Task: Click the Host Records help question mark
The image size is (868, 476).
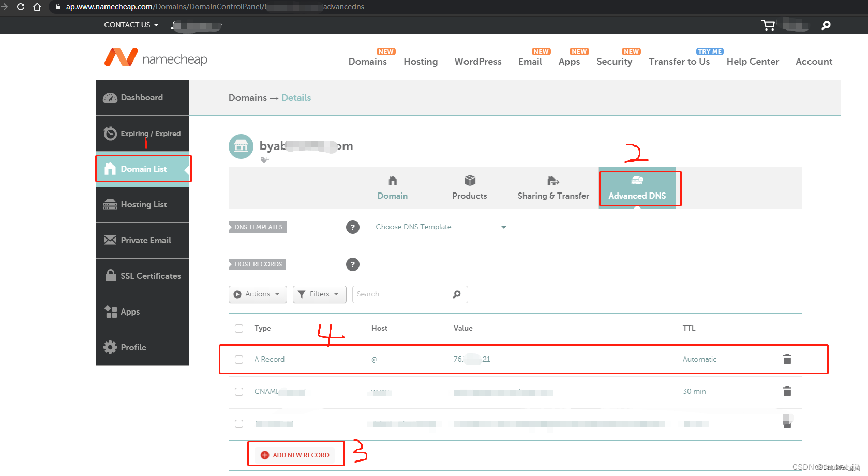Action: (x=353, y=264)
